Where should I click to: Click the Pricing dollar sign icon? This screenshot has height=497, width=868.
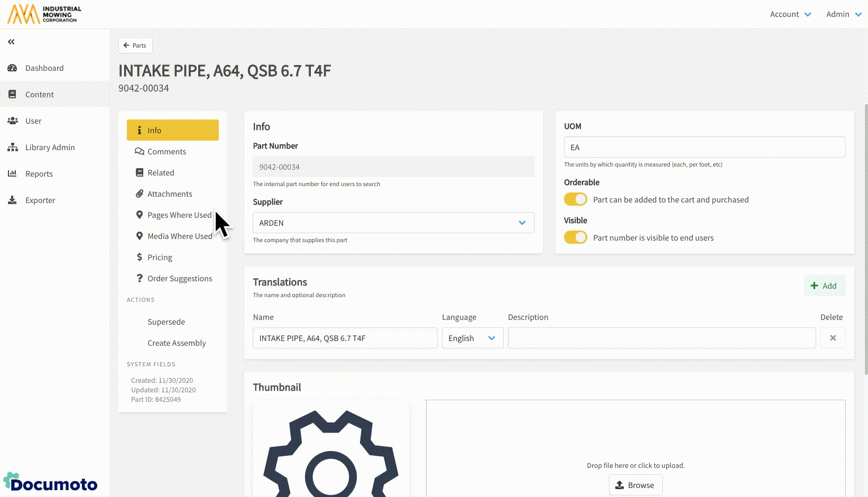(x=140, y=257)
